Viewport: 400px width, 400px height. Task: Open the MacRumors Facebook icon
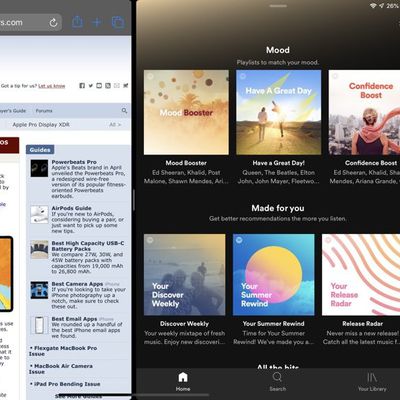tap(82, 86)
